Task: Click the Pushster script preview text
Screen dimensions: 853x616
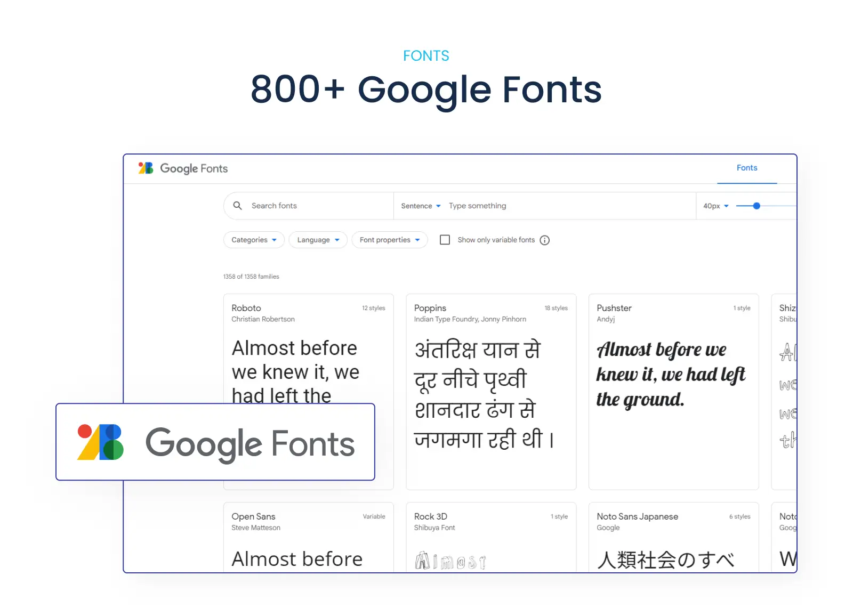Action: click(671, 375)
